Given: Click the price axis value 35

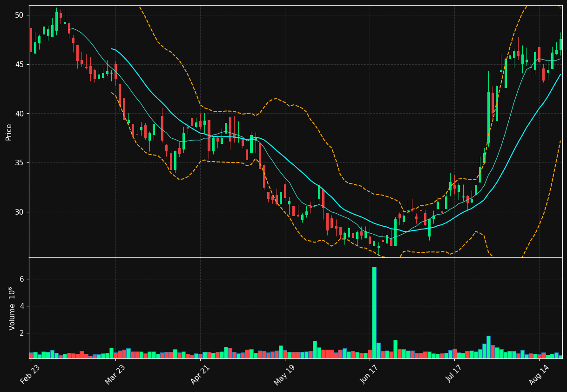Looking at the screenshot, I should (x=19, y=163).
